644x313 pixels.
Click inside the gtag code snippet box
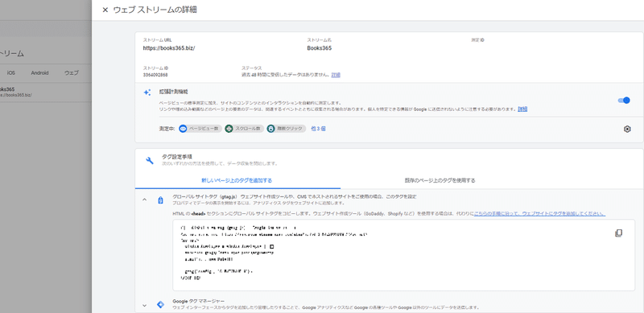click(x=403, y=255)
